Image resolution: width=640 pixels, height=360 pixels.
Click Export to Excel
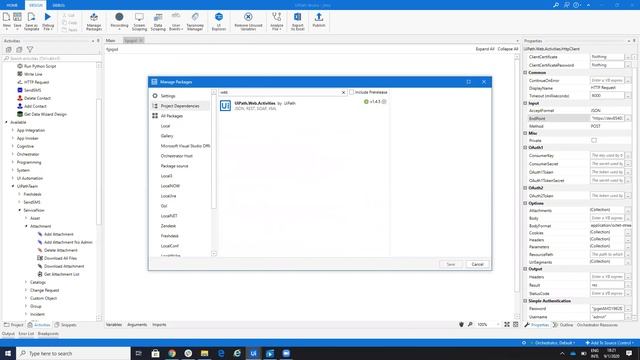[298, 21]
